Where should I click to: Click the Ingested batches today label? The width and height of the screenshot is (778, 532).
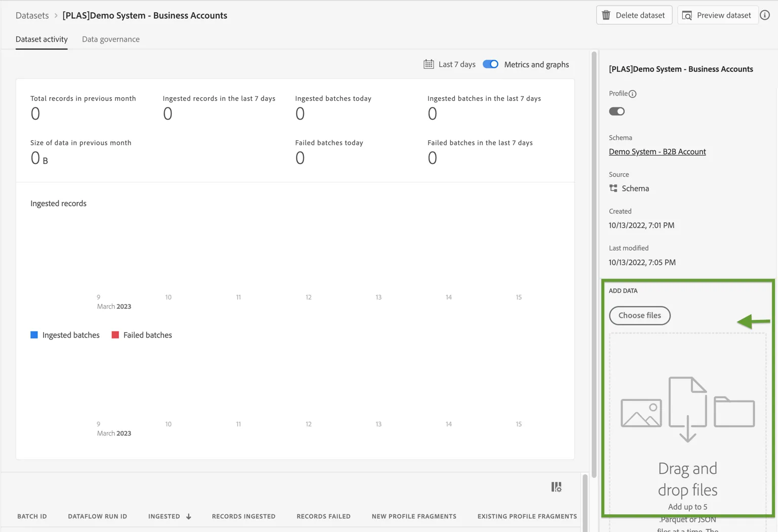point(333,98)
